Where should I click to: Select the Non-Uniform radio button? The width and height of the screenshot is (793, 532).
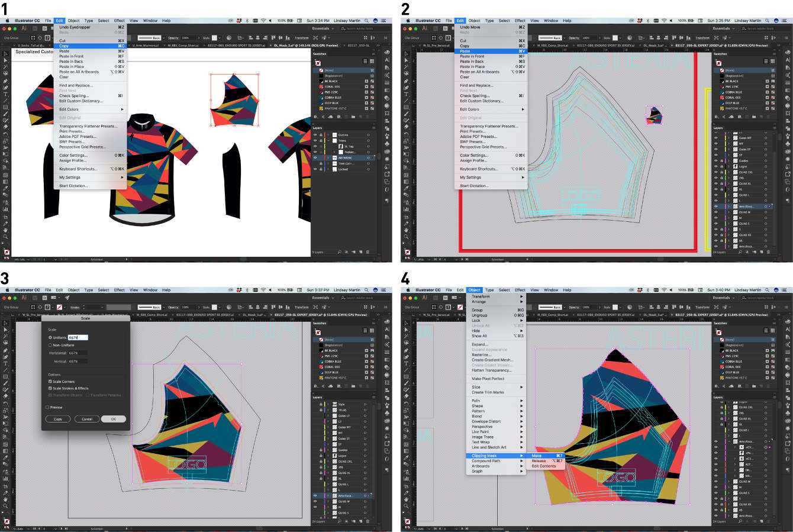(50, 344)
